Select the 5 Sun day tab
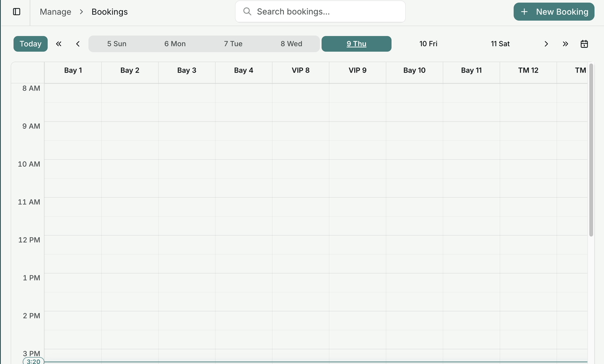604x364 pixels. point(117,44)
